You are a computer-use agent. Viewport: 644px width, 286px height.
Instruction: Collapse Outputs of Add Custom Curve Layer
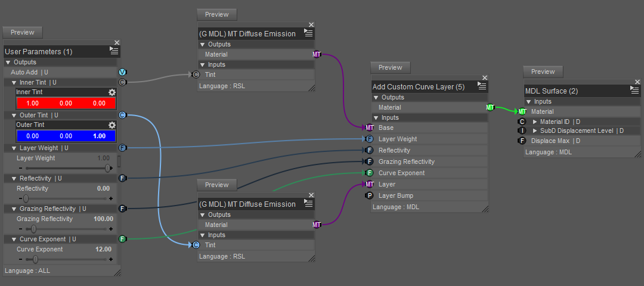[x=376, y=98]
